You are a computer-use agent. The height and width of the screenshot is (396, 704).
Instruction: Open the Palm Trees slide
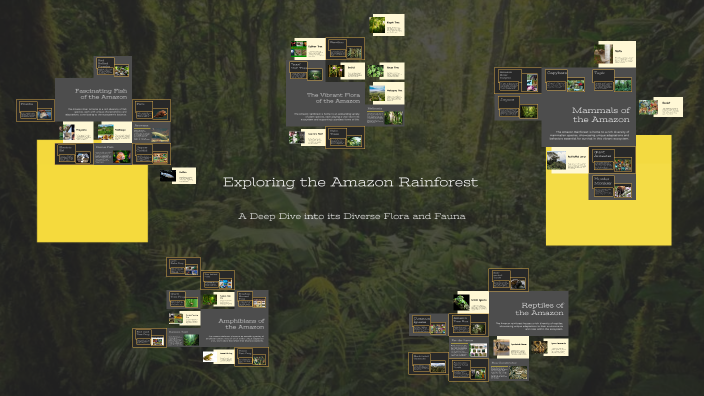pyautogui.click(x=345, y=137)
